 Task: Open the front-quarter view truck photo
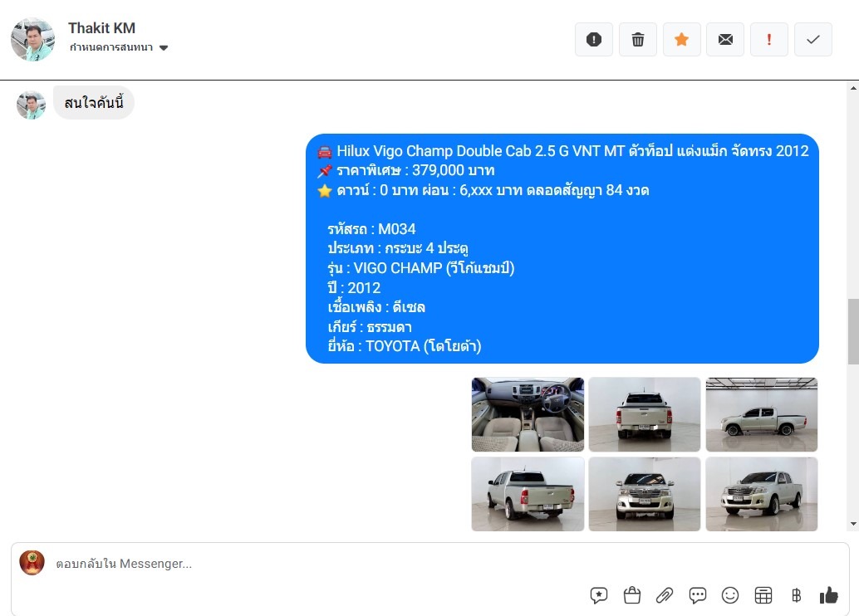(762, 494)
